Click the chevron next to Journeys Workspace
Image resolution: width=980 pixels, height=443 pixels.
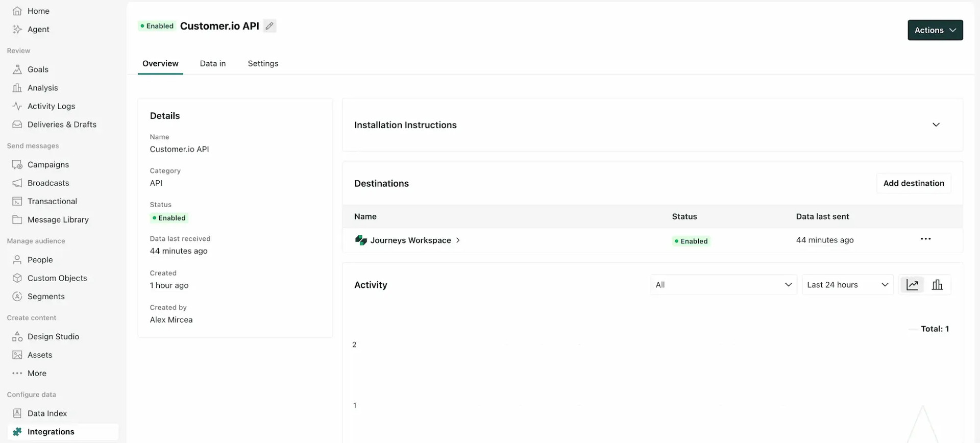pos(458,240)
